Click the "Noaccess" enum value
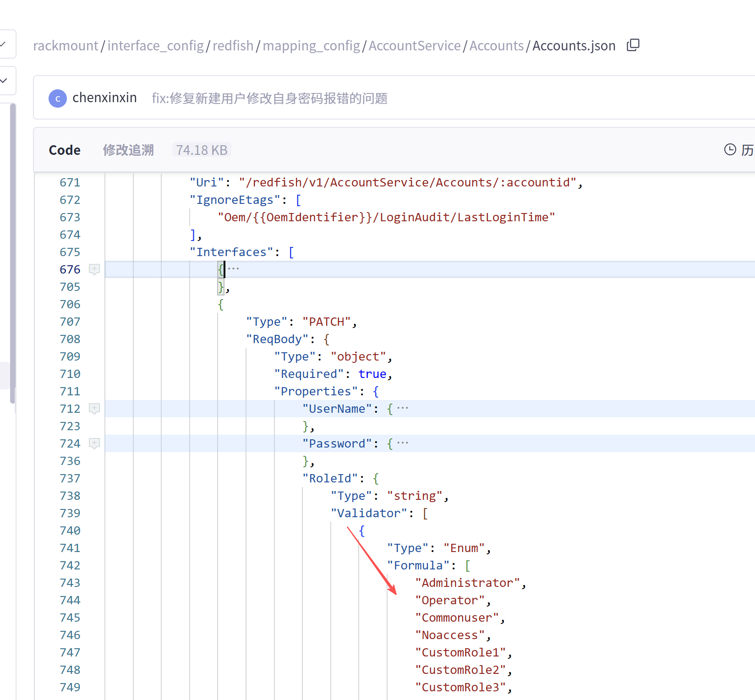This screenshot has width=755, height=700. tap(450, 635)
